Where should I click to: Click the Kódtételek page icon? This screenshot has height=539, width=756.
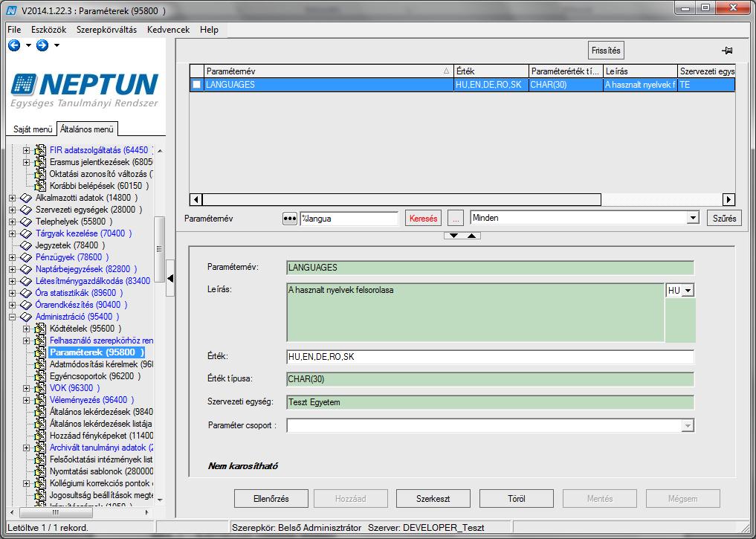(40, 329)
